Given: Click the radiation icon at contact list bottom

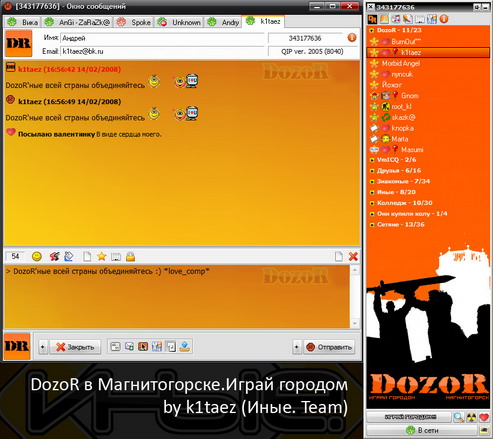Looking at the screenshot, I should pos(471,417).
